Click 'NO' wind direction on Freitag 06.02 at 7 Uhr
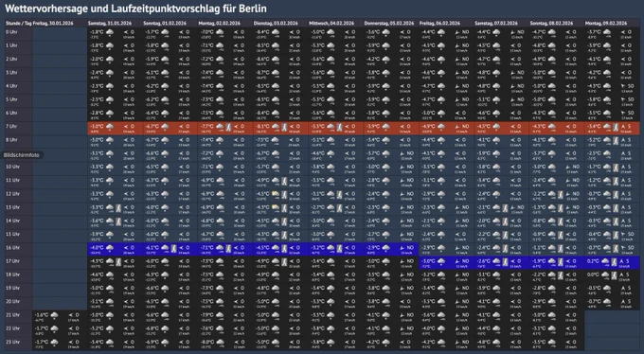 (x=465, y=127)
